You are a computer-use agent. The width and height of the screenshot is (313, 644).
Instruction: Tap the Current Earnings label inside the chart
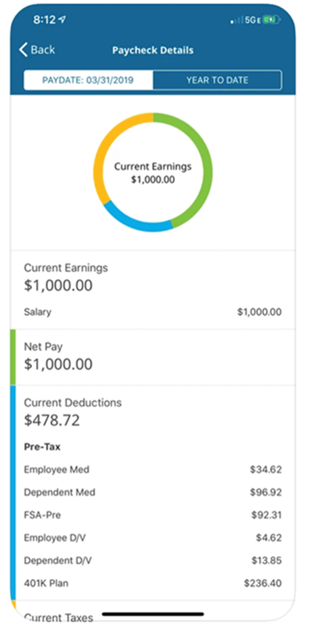(x=153, y=166)
